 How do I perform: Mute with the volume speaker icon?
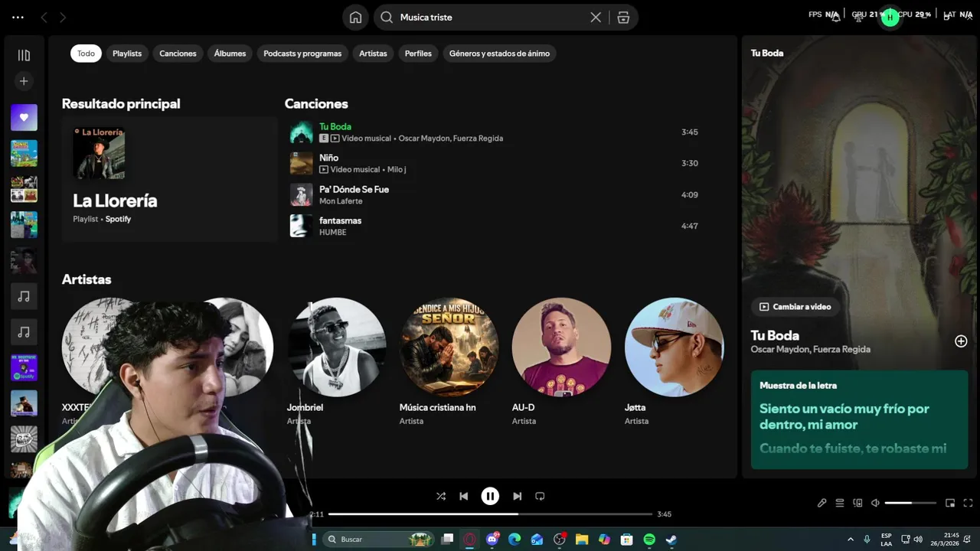click(x=875, y=503)
